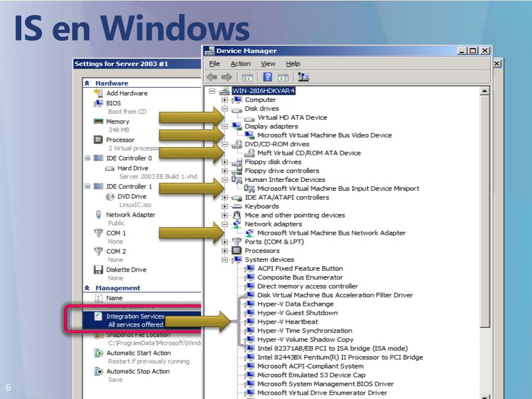Viewport: 532px width, 399px height.
Task: Open the View menu
Action: point(268,64)
